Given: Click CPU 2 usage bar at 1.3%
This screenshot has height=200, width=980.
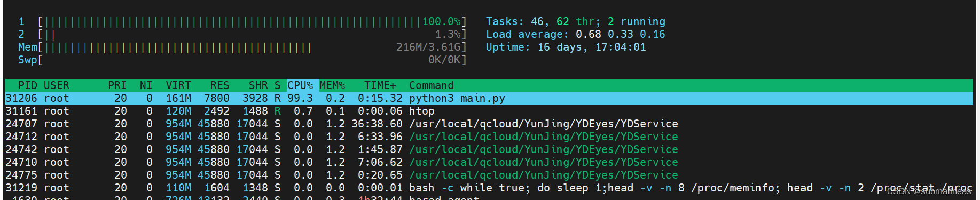Looking at the screenshot, I should [252, 34].
